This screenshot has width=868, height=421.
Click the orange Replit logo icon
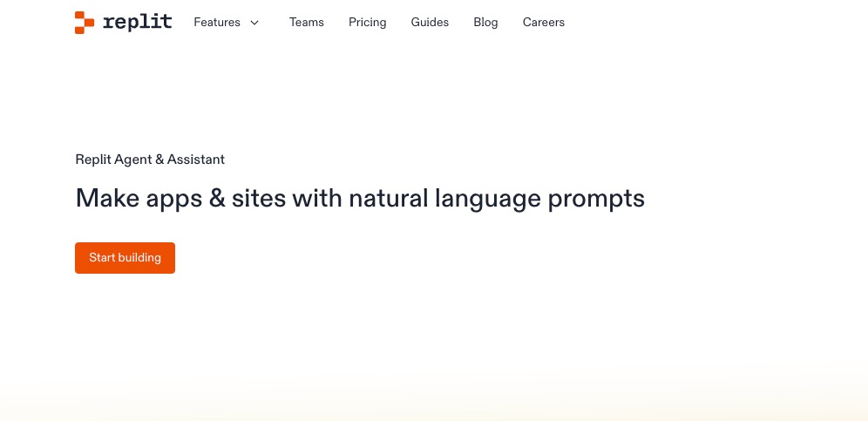point(85,23)
